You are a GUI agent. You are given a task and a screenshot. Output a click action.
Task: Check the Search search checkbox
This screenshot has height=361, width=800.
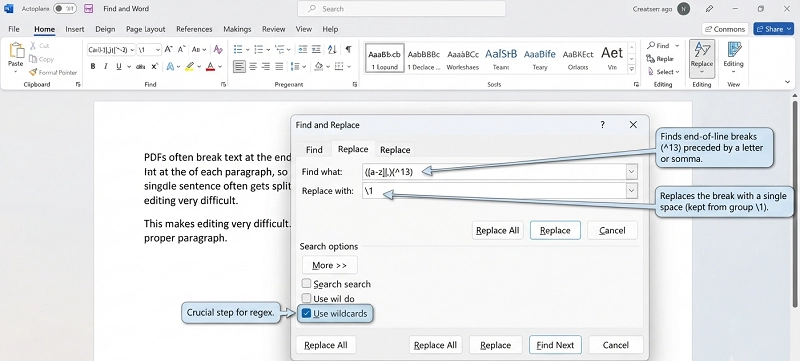[x=306, y=283]
